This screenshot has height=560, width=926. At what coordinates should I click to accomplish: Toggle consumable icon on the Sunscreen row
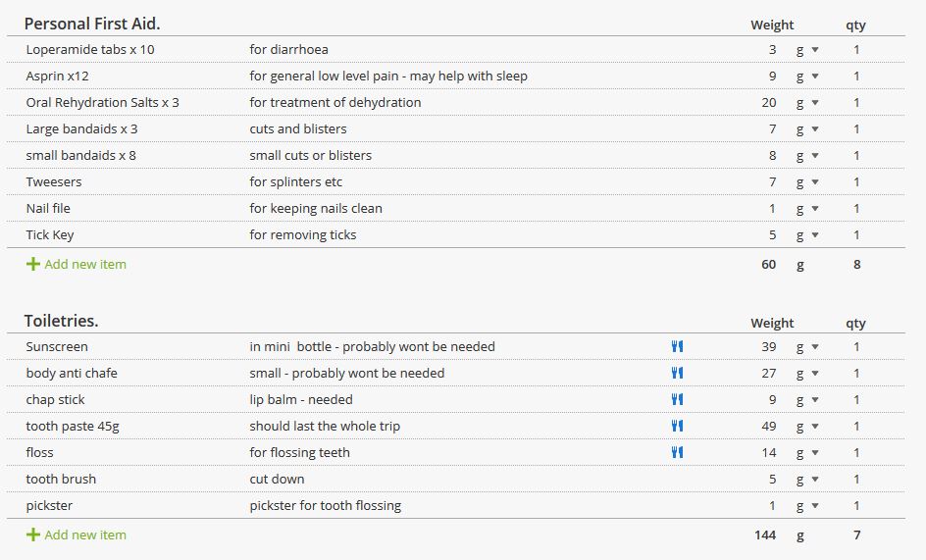(x=677, y=347)
